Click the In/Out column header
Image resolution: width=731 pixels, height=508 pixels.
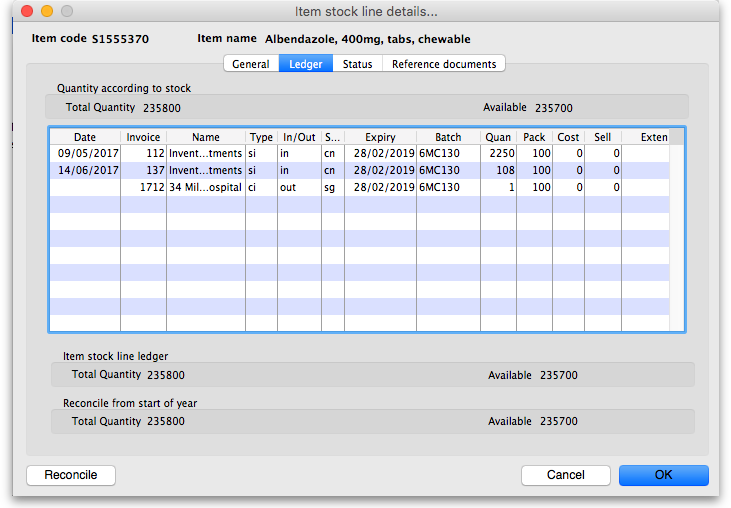299,137
